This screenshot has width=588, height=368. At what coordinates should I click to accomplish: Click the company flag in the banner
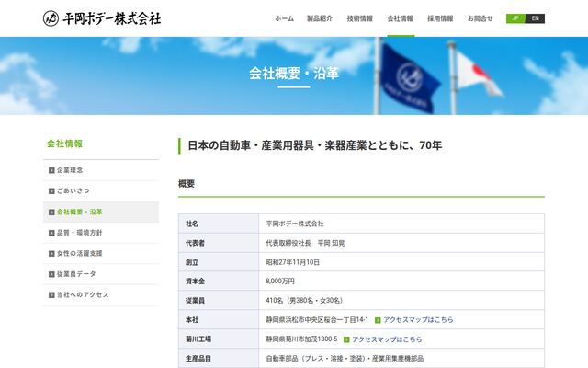[x=410, y=78]
